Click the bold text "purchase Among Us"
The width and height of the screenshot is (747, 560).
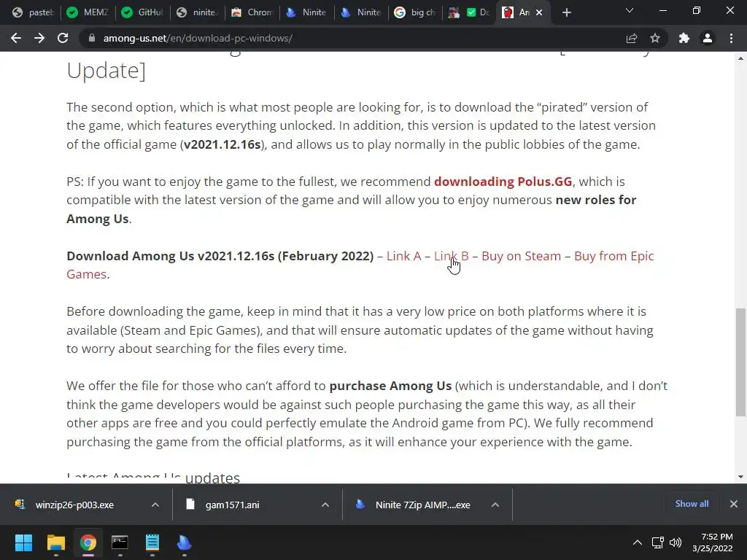(390, 386)
